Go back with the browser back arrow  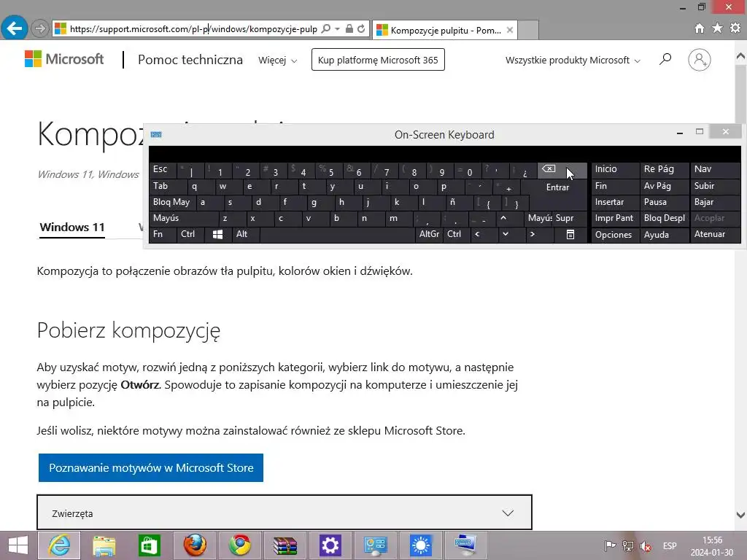15,28
